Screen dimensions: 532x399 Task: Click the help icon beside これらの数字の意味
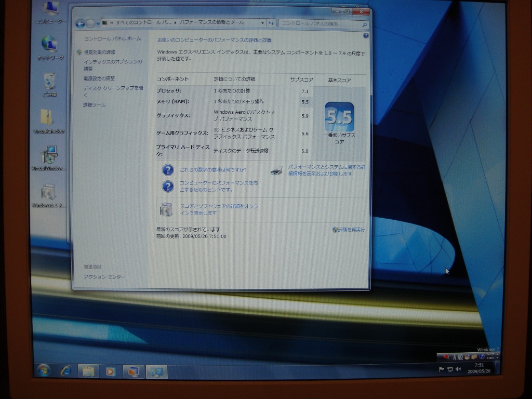168,170
